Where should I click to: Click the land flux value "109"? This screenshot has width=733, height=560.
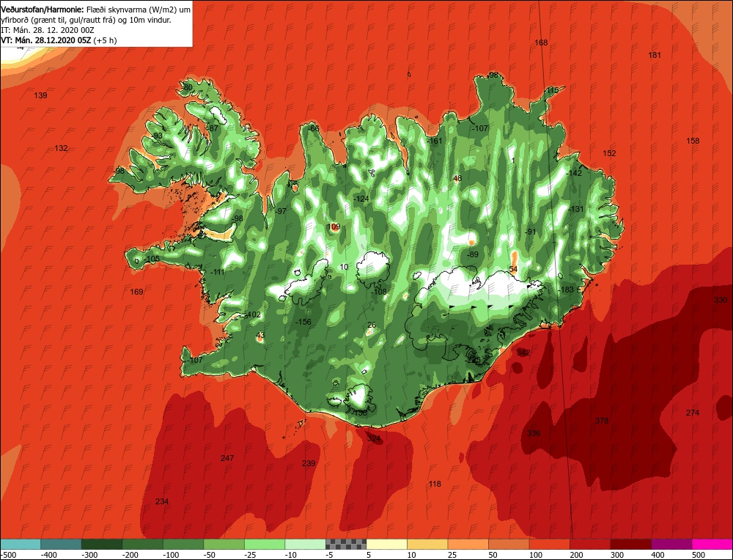(x=334, y=227)
